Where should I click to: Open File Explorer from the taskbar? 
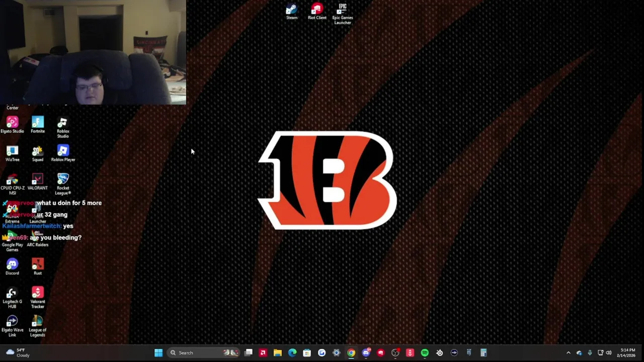click(277, 352)
